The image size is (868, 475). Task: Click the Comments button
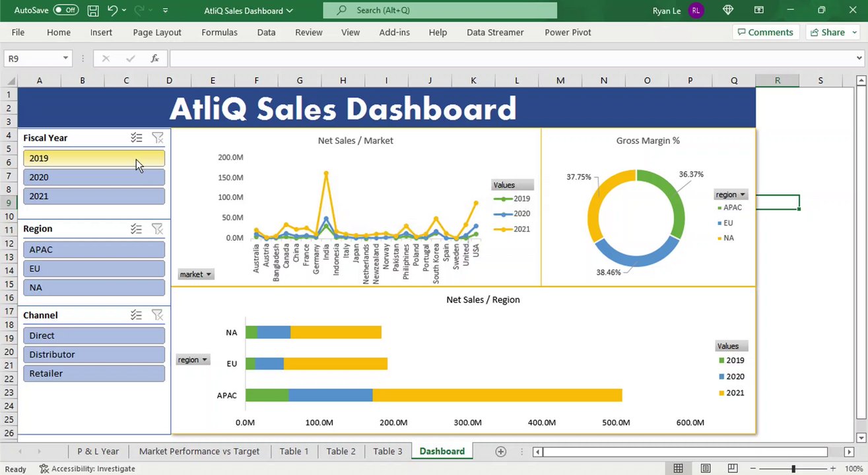point(766,32)
